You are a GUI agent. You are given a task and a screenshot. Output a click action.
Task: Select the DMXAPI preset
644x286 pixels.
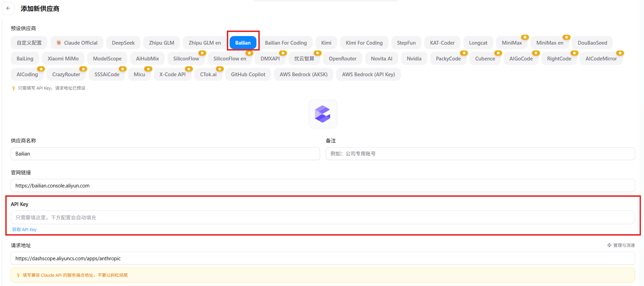(x=270, y=59)
